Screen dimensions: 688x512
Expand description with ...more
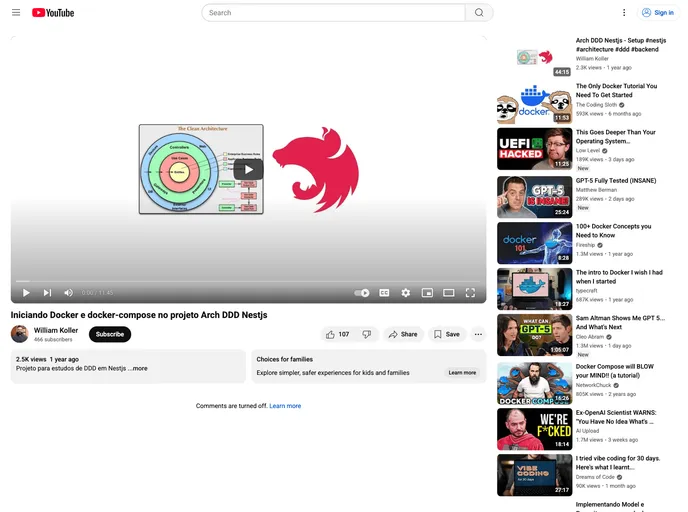[x=139, y=368]
